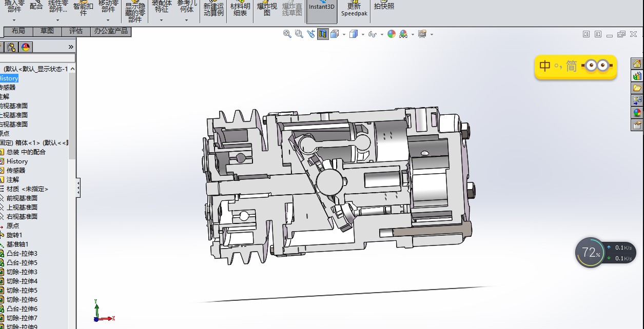Click the View Settings monitor icon
The width and height of the screenshot is (644, 329).
[x=422, y=34]
